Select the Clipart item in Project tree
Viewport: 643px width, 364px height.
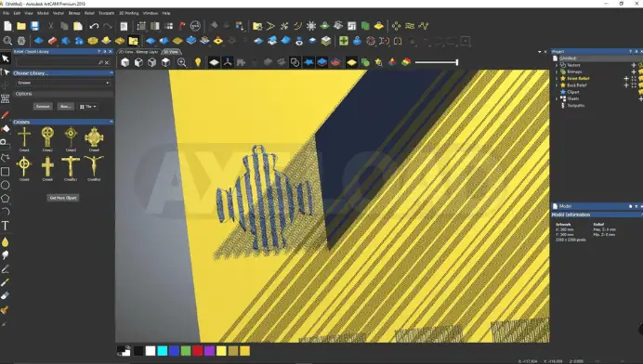pos(573,92)
